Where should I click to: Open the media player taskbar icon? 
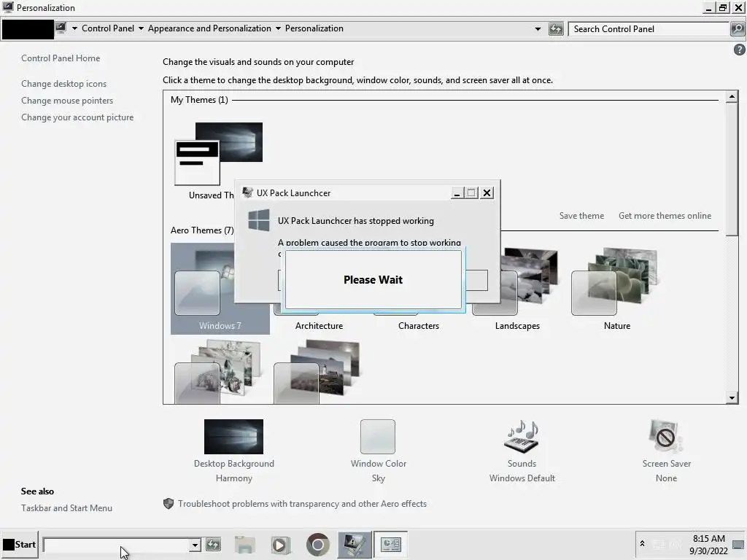point(281,544)
